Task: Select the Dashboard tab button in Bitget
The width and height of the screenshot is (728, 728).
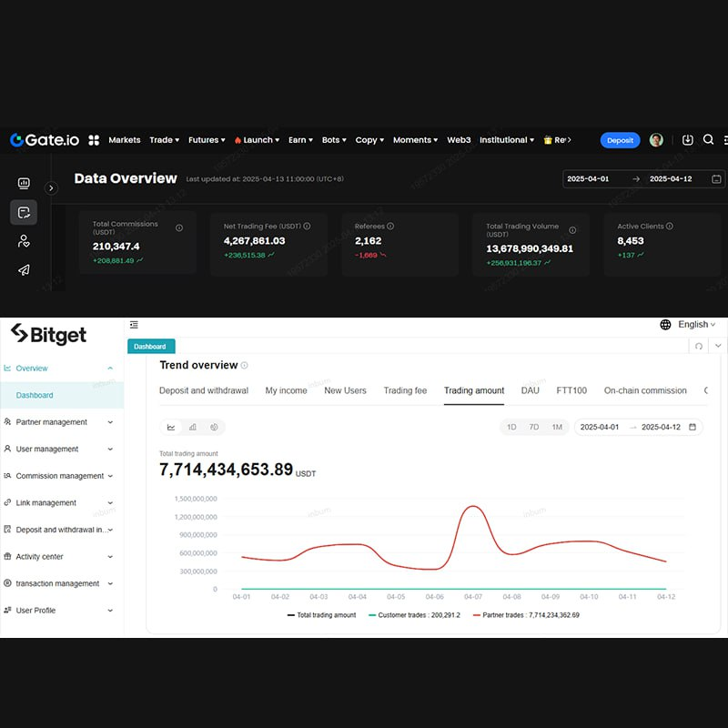Action: click(151, 347)
